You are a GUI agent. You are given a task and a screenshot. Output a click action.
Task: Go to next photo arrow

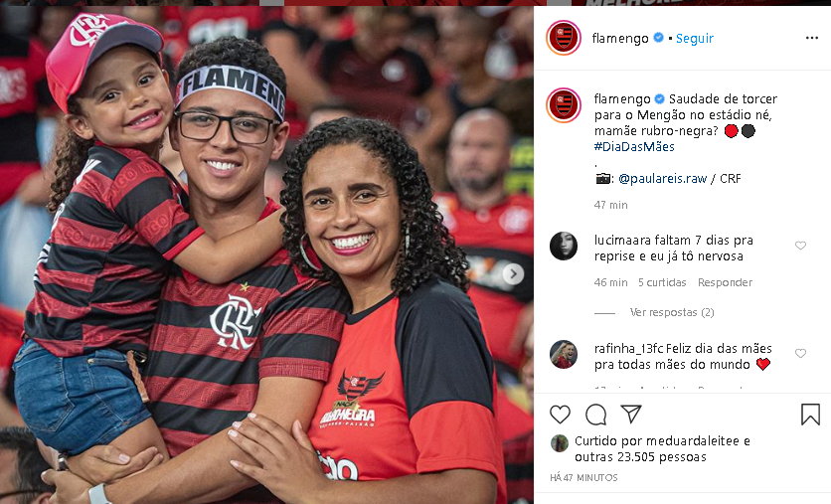[x=513, y=274]
